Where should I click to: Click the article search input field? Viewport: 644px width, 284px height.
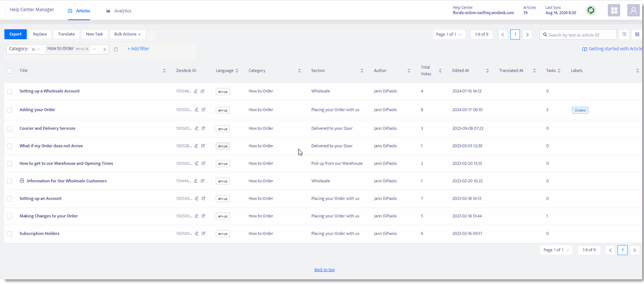click(578, 35)
